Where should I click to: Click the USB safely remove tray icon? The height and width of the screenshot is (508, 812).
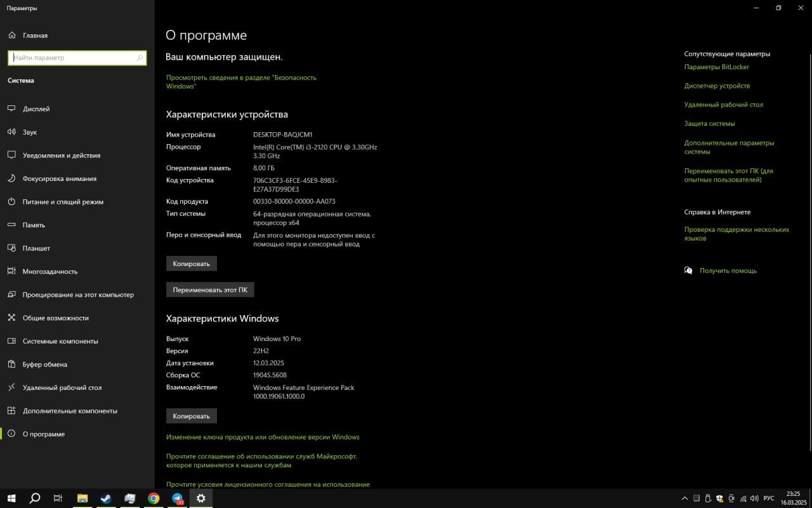708,498
